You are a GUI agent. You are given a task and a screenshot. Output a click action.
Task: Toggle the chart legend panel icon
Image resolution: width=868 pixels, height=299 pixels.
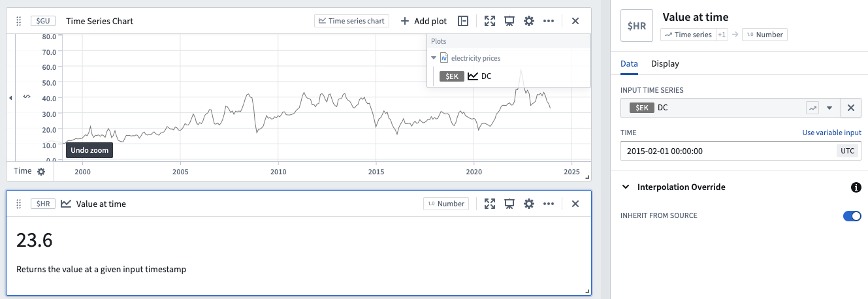click(x=463, y=21)
